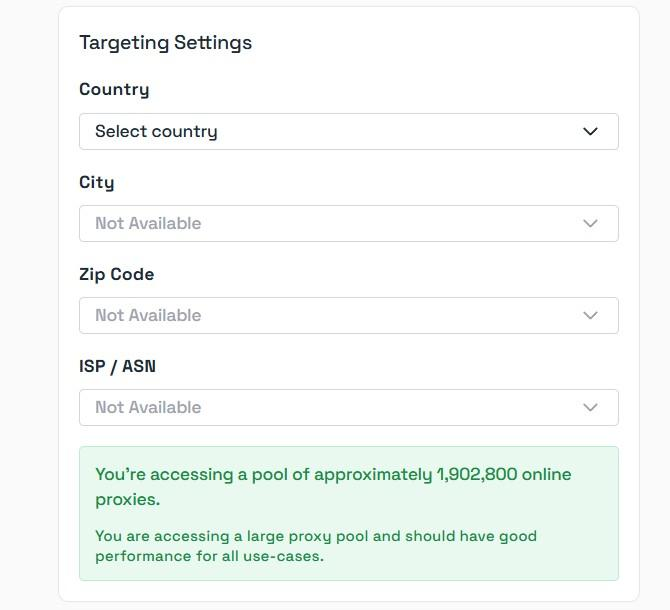Open the Zip Code dropdown
This screenshot has width=670, height=610.
click(x=348, y=315)
